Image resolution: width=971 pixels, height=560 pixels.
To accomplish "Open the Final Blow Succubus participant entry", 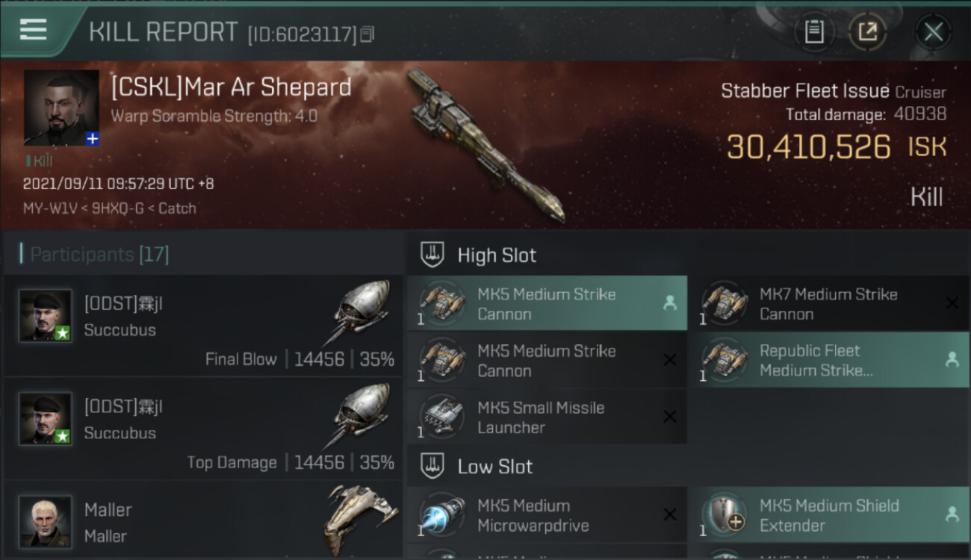I will [x=203, y=326].
